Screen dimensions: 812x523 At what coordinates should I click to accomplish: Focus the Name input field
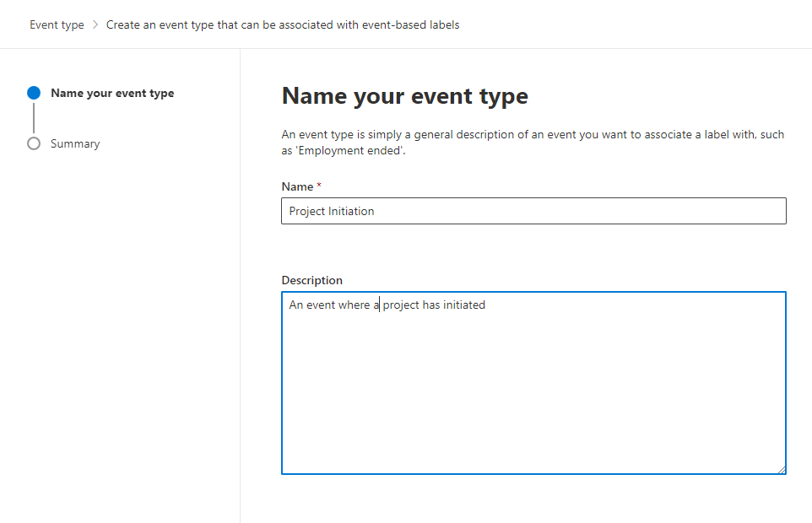(x=533, y=211)
